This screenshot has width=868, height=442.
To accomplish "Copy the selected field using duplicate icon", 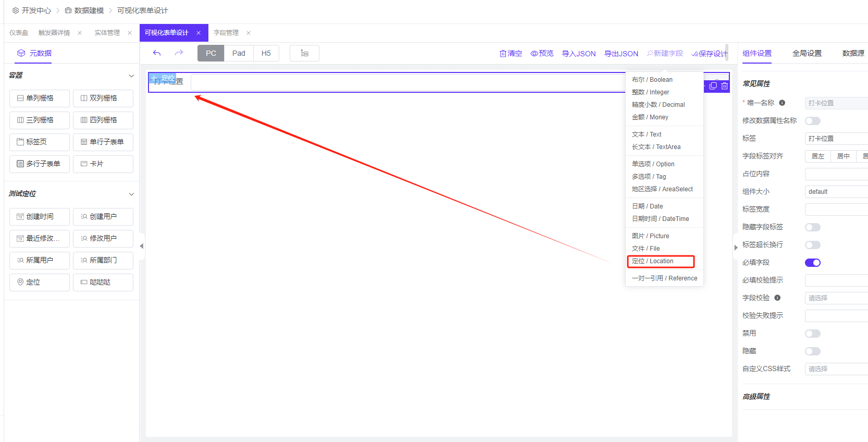I will 713,86.
